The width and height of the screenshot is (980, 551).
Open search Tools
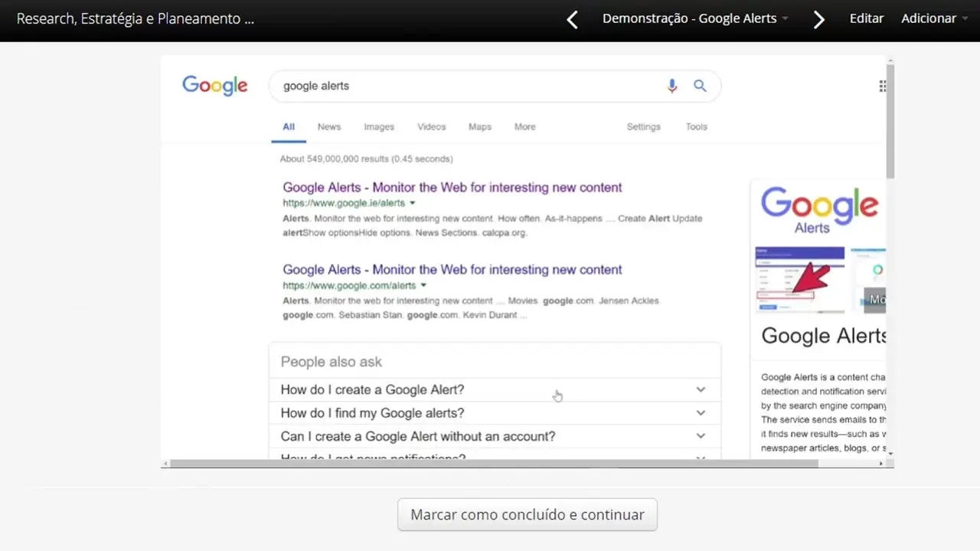697,127
